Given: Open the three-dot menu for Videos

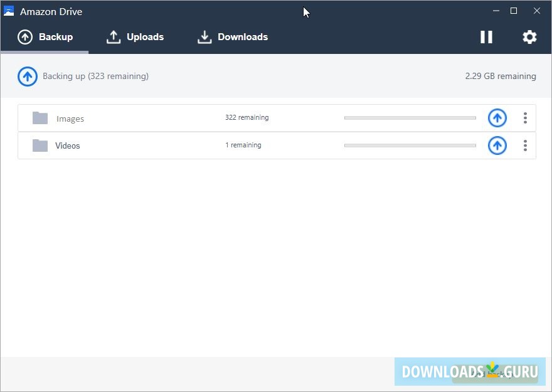Looking at the screenshot, I should click(525, 146).
